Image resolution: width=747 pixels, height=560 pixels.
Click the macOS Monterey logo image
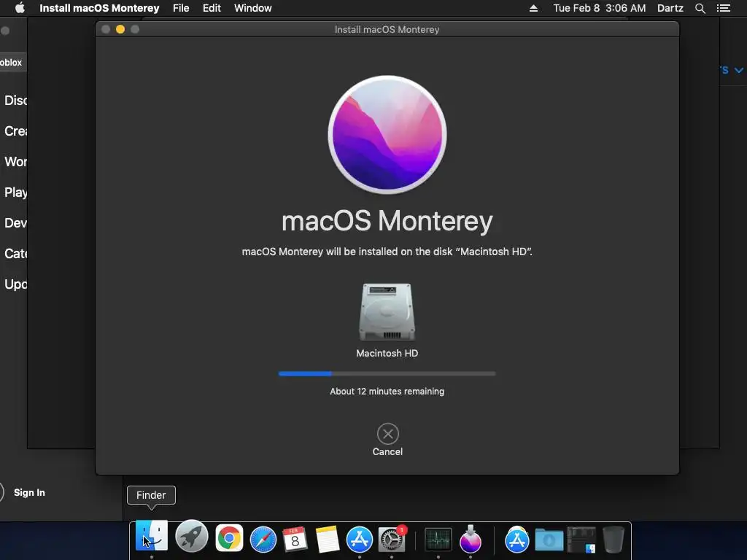coord(387,135)
